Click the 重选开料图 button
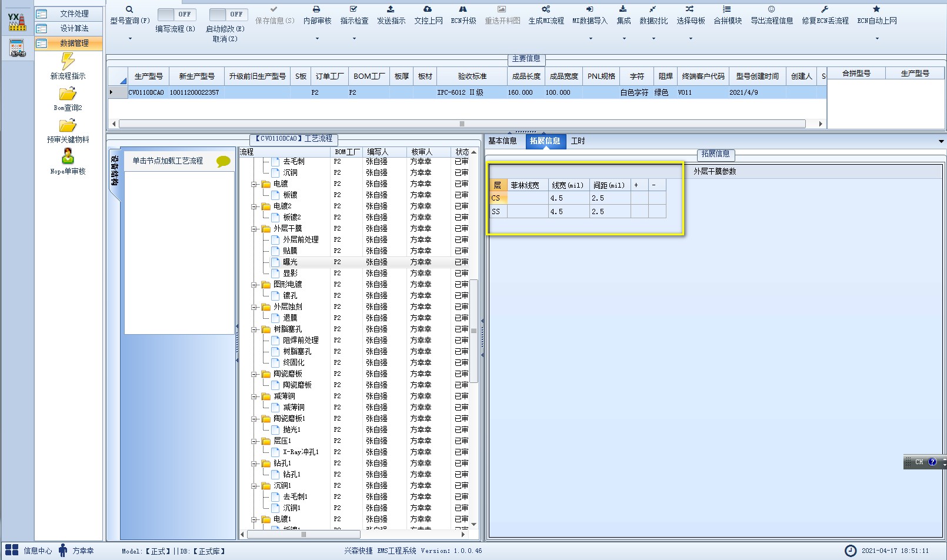This screenshot has height=560, width=947. pos(502,15)
